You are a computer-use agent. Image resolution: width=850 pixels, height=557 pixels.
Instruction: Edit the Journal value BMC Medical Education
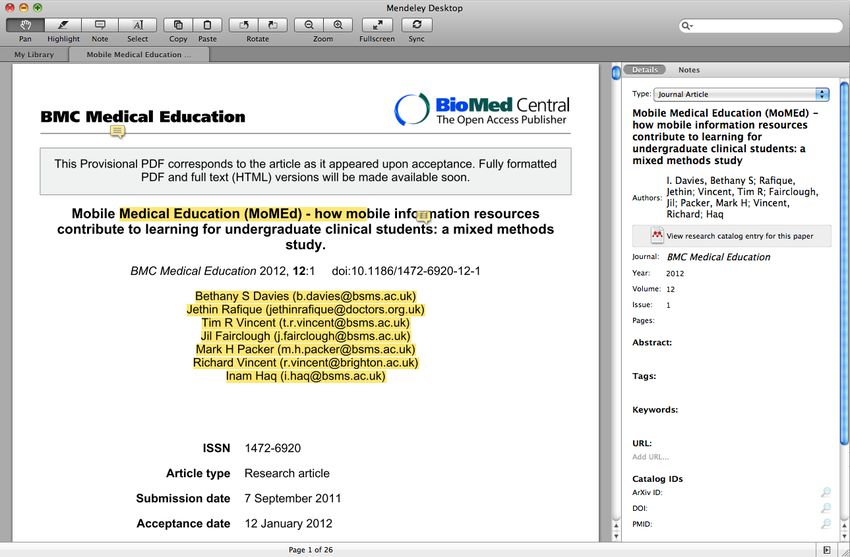point(718,257)
